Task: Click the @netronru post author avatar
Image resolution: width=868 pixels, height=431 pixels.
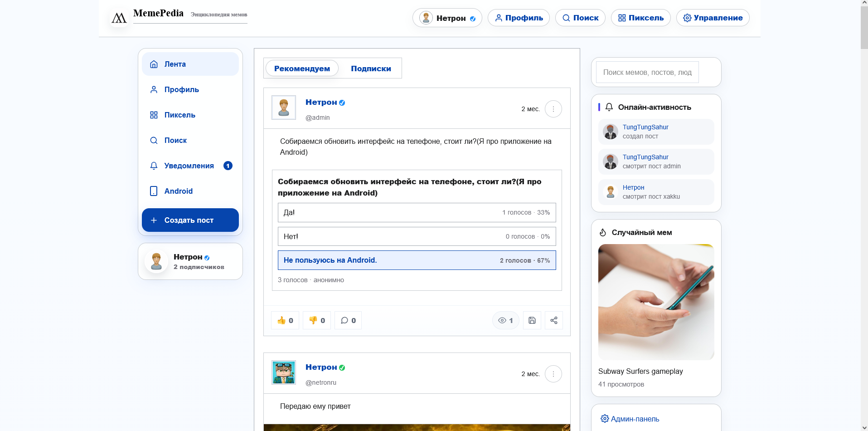Action: point(284,372)
